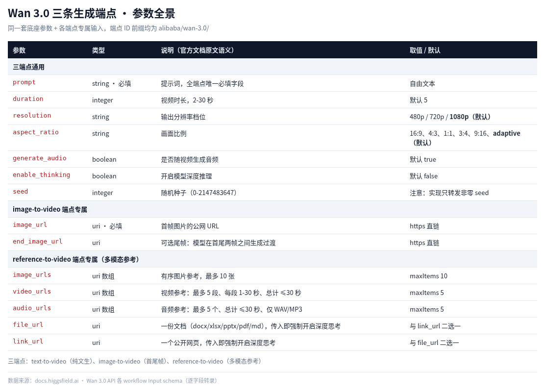Click the '类型' column header

99,50
